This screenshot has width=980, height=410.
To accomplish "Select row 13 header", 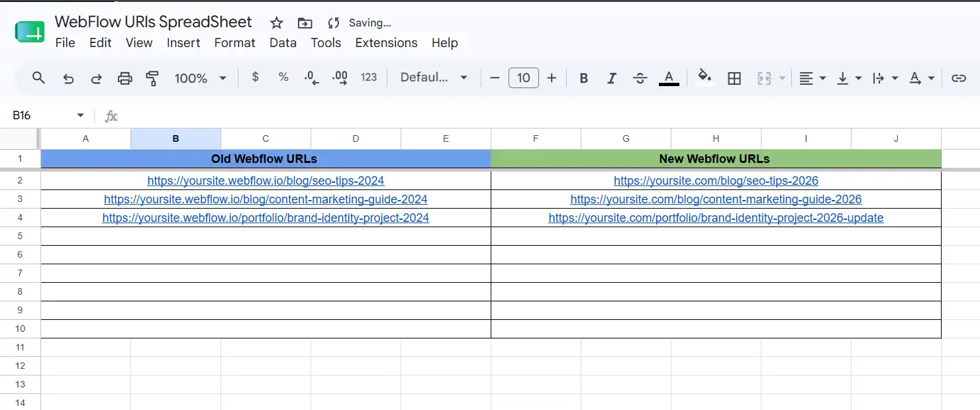I will point(20,385).
